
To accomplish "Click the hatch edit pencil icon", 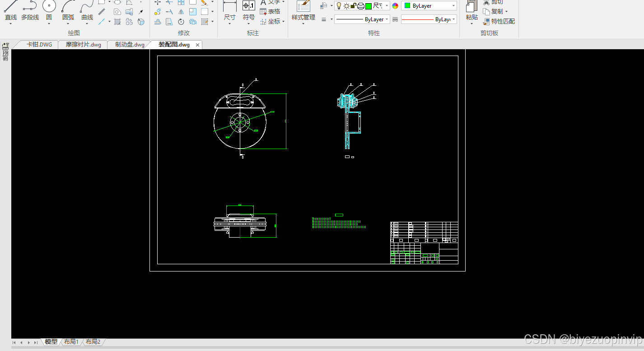I will [205, 22].
